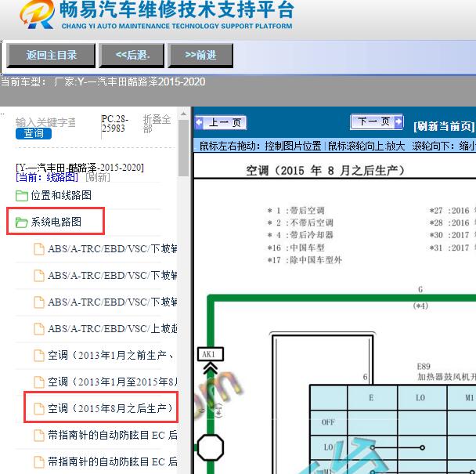Click the sidebar scrollbar thumb
The width and height of the screenshot is (476, 474).
coord(183,148)
